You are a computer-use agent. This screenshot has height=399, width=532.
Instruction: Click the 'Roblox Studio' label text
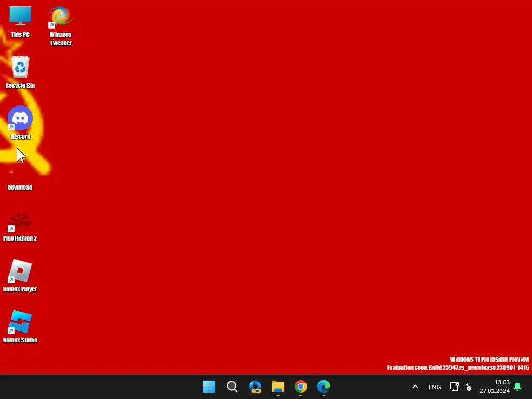point(20,340)
